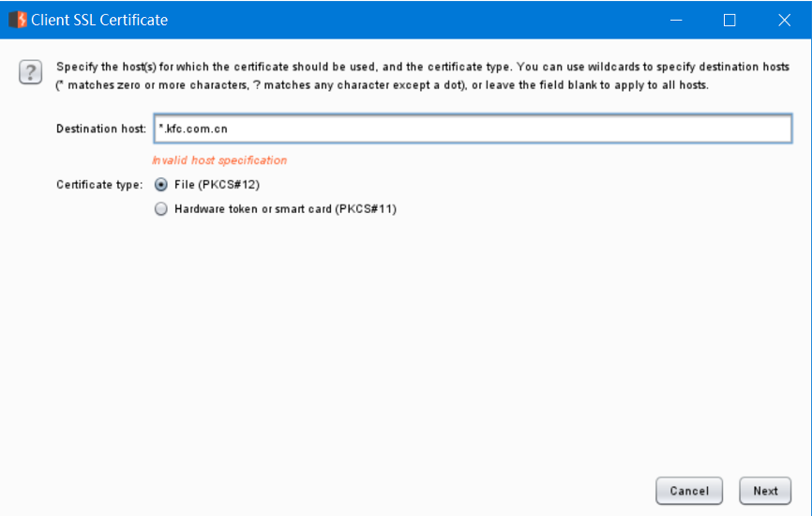Viewport: 812px width, 516px height.
Task: Select the File (PKCS#12) radio button
Action: point(161,185)
